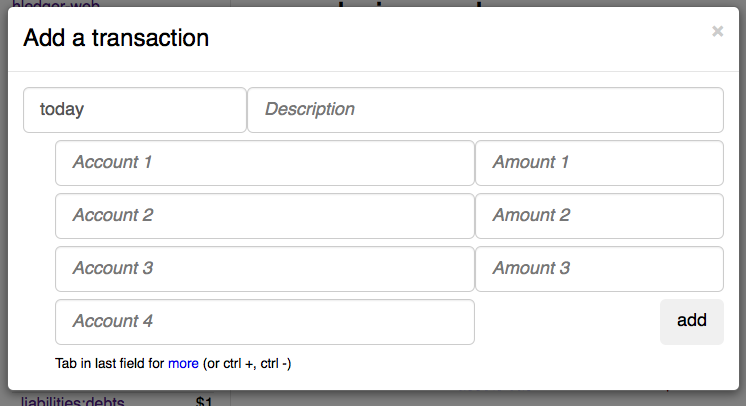Click the blue "more" link
Image resolution: width=746 pixels, height=406 pixels.
[x=183, y=364]
